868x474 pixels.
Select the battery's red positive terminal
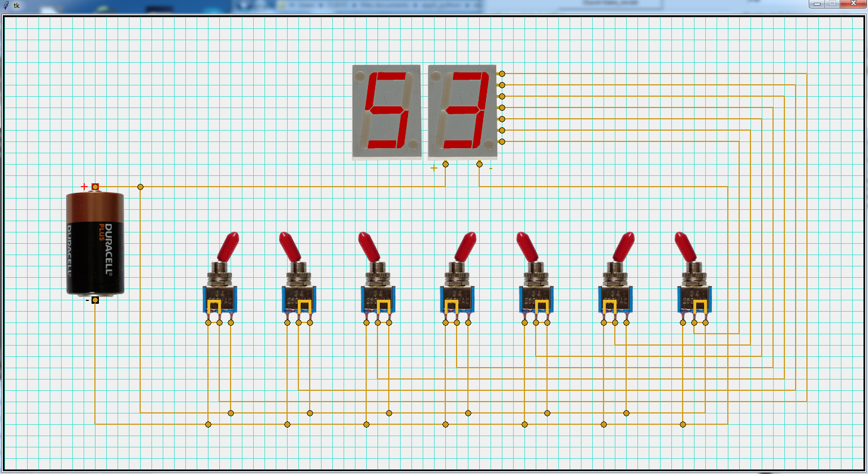[95, 187]
